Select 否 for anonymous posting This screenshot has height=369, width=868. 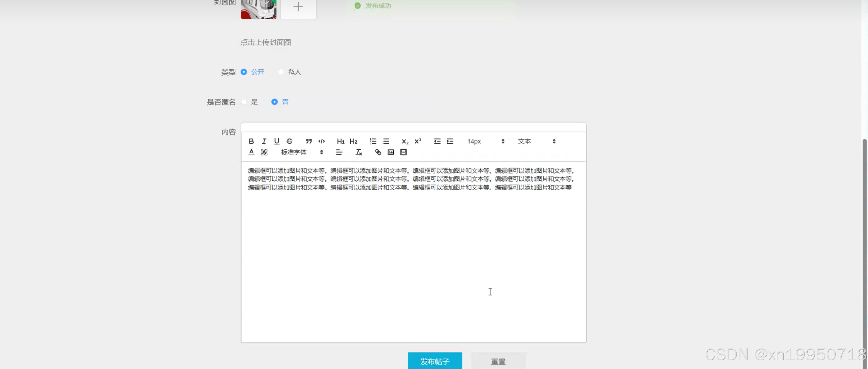(x=274, y=102)
